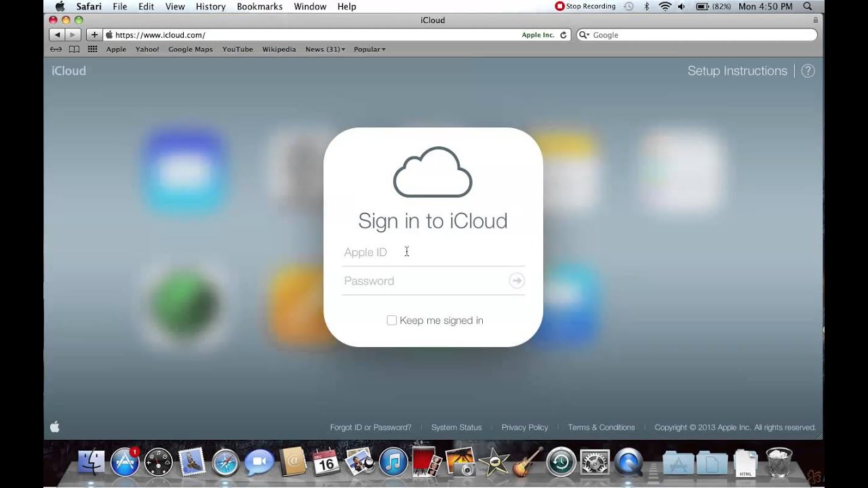
Task: Open Google search options magnifier dropdown
Action: tap(584, 35)
